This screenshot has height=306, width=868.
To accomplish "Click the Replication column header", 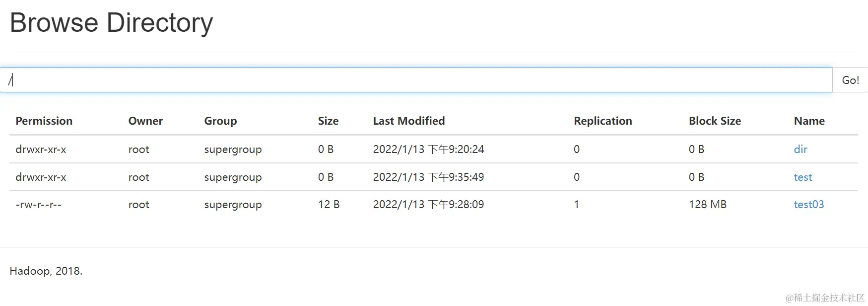I will (603, 121).
